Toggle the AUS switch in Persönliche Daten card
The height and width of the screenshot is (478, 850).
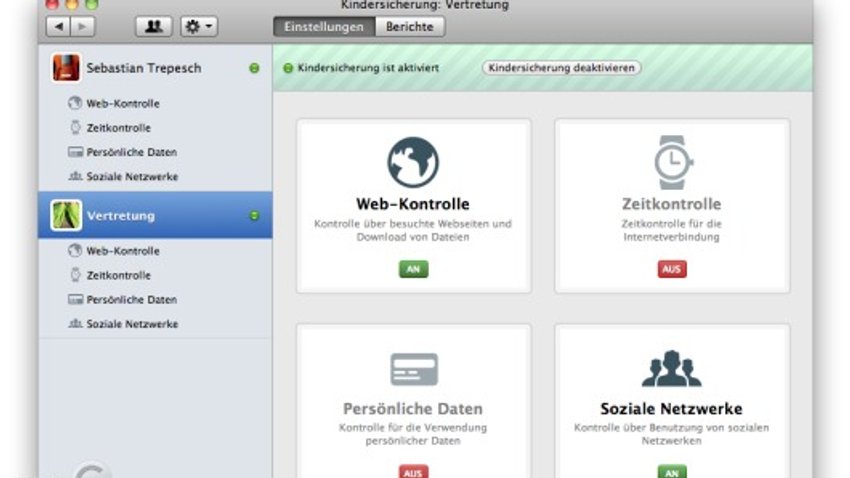(414, 472)
